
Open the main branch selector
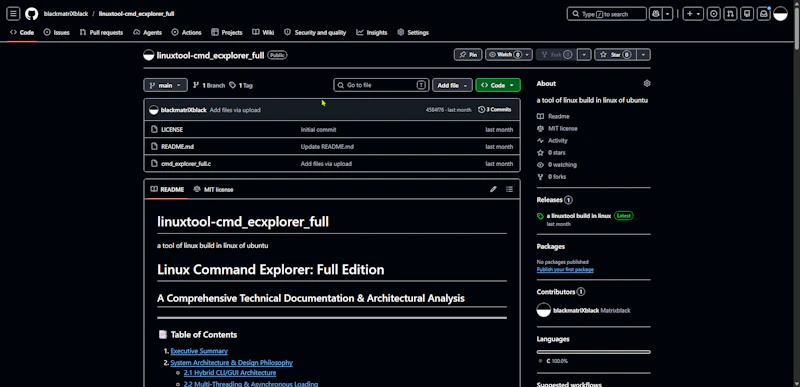[165, 85]
